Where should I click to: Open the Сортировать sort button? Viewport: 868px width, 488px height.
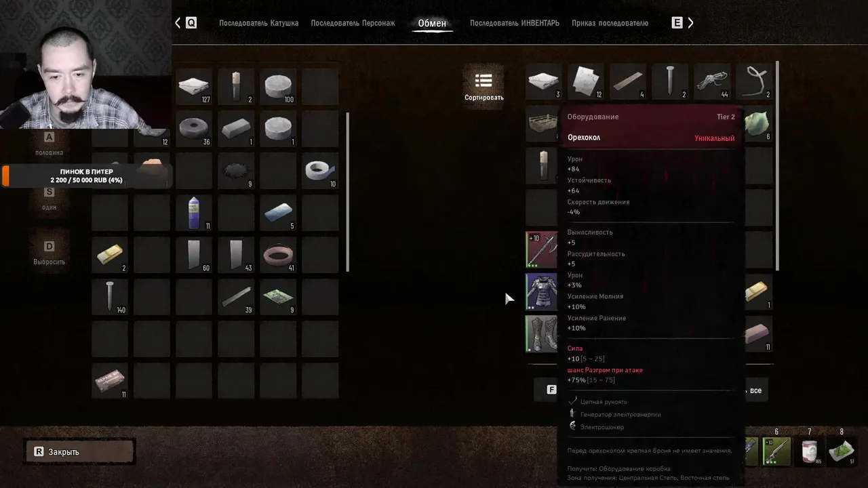pyautogui.click(x=484, y=87)
